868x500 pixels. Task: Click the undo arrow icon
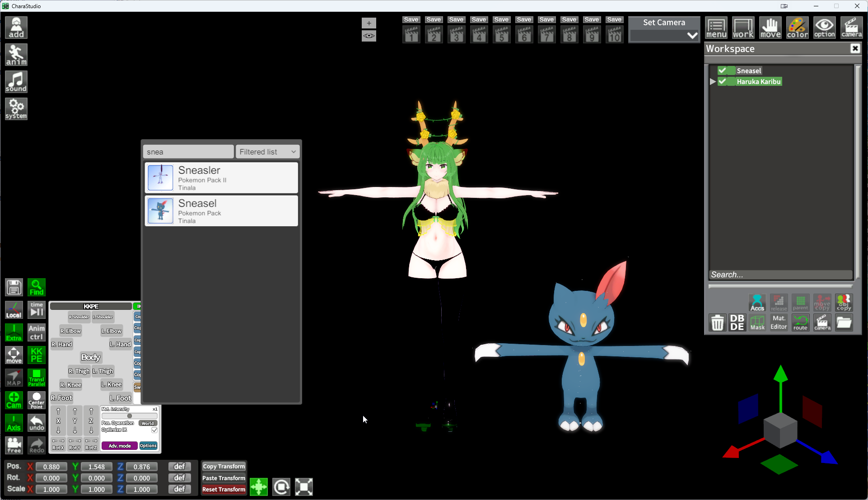pyautogui.click(x=37, y=423)
